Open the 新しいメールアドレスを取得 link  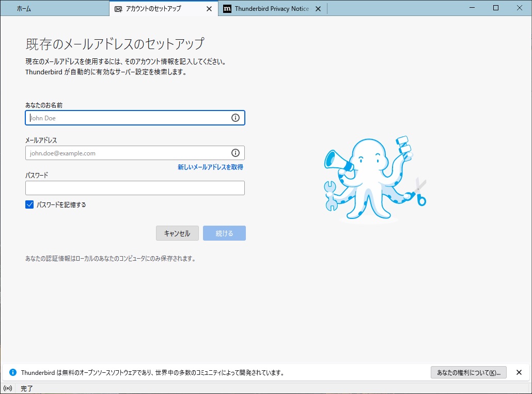point(210,167)
